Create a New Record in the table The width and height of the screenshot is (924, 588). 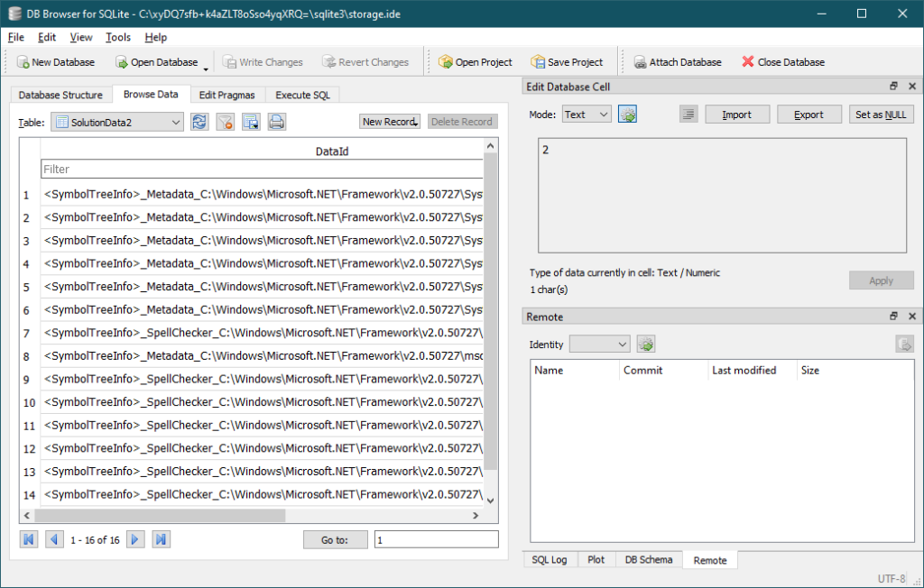(x=389, y=121)
